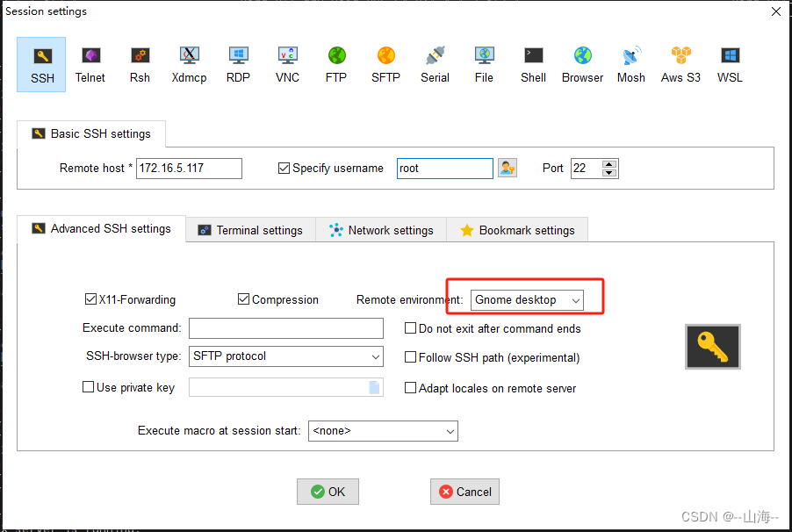The image size is (792, 532).
Task: Click the Port number field
Action: point(587,169)
